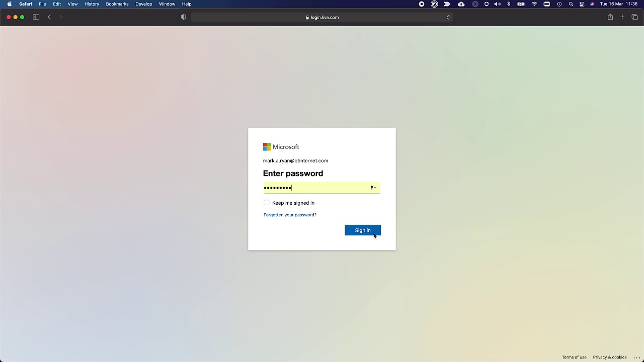Open the Privacy & cookies link
644x362 pixels.
pos(610,357)
